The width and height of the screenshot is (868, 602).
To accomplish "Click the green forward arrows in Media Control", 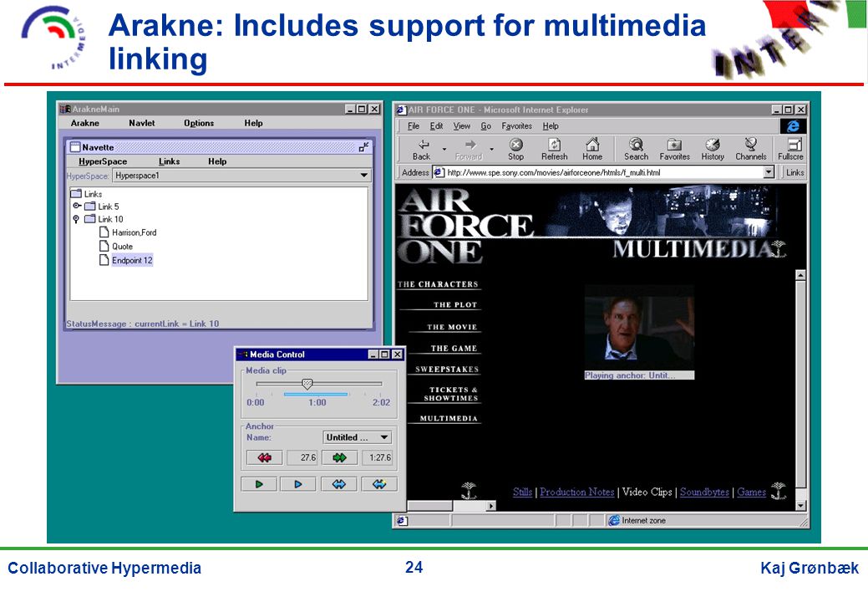I will click(x=339, y=457).
